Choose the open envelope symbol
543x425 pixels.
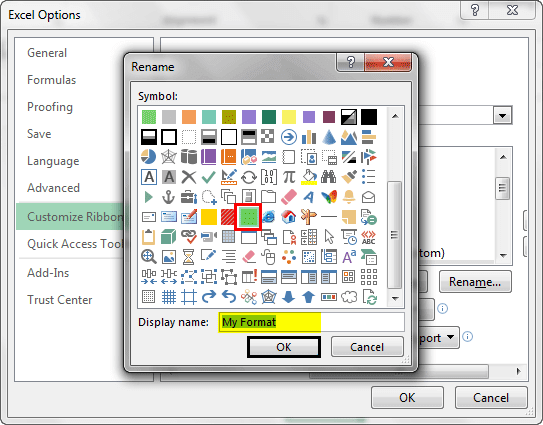click(x=369, y=197)
